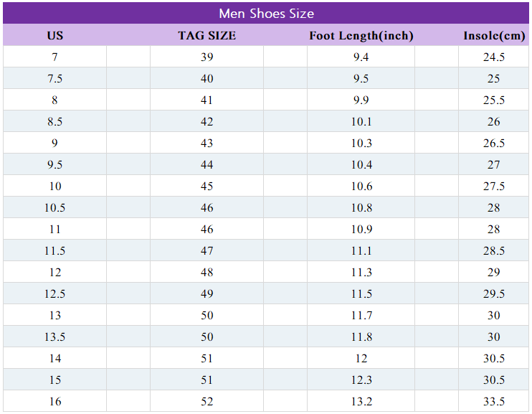This screenshot has height=414, width=532.
Task: Select foot length 9.9 cell
Action: (361, 100)
